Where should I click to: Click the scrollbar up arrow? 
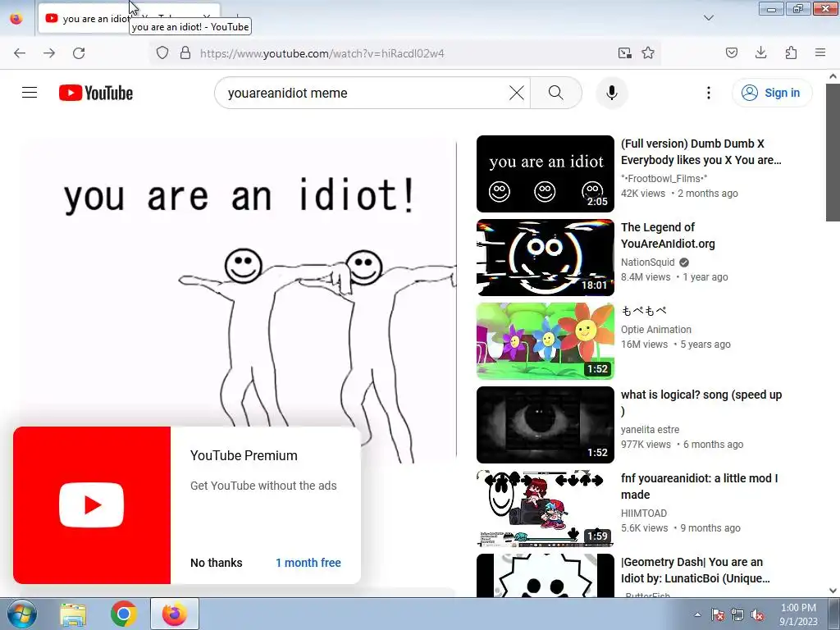pos(833,76)
